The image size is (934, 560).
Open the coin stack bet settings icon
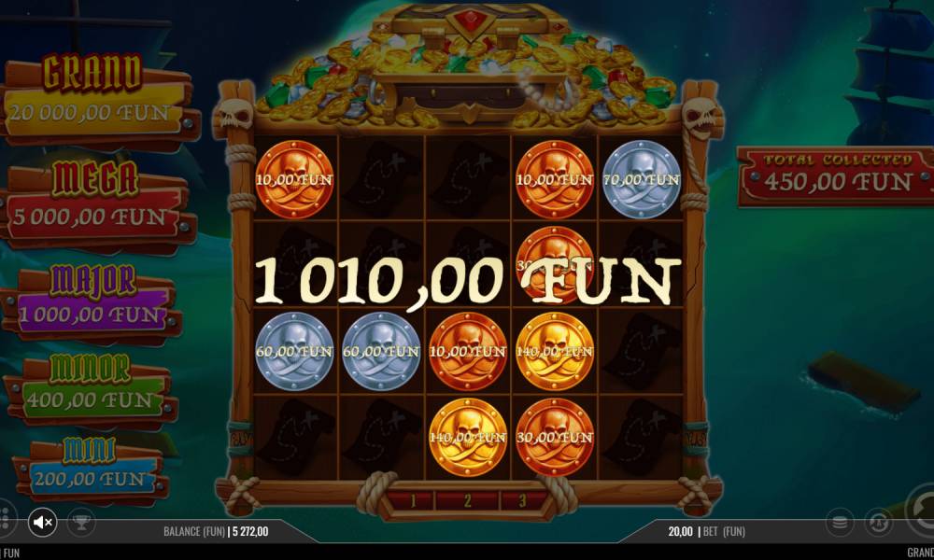click(840, 523)
